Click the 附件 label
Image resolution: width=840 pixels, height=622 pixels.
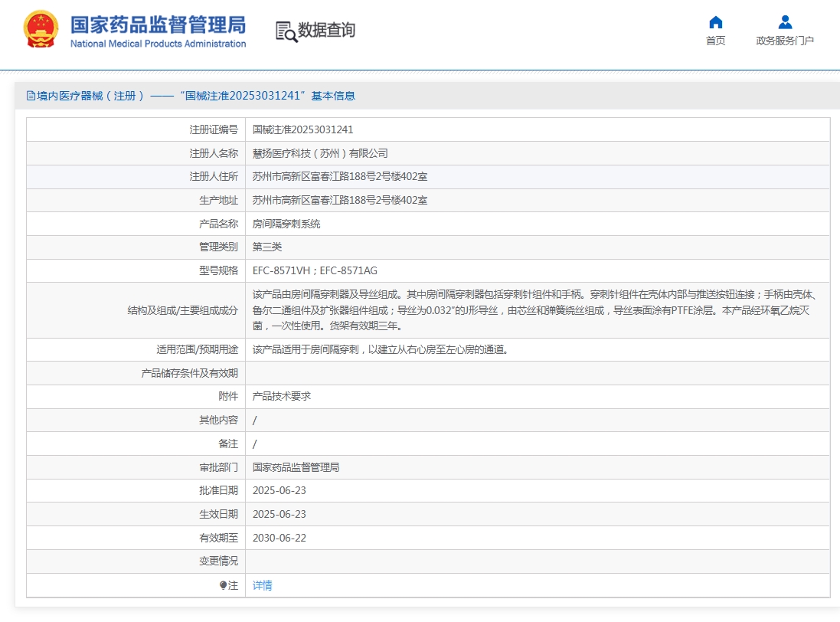(x=227, y=397)
